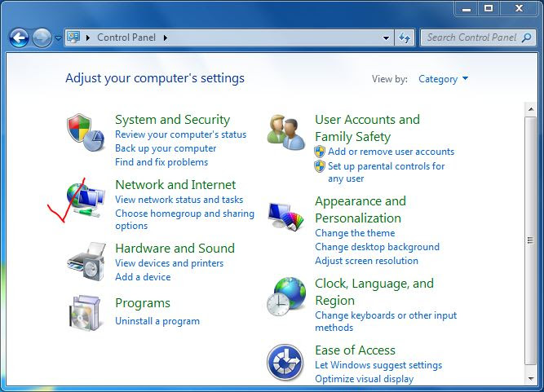The width and height of the screenshot is (544, 392).
Task: Click the Forward navigation arrow button
Action: [42, 37]
